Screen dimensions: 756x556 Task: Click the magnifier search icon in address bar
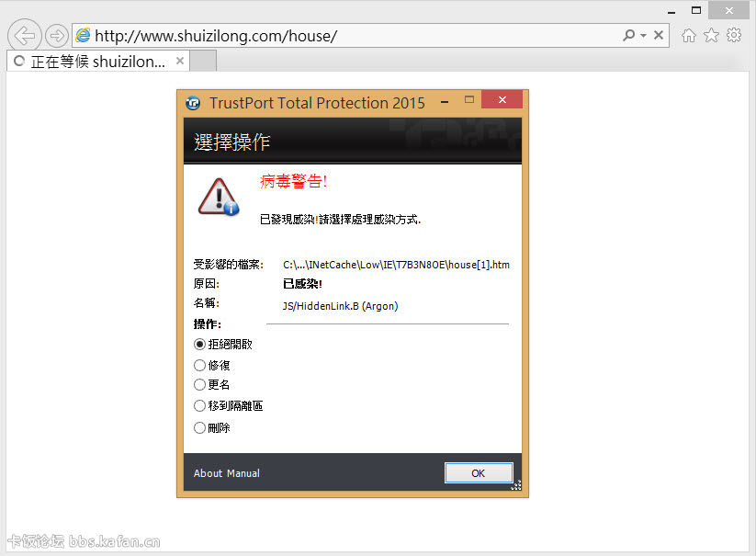point(628,35)
